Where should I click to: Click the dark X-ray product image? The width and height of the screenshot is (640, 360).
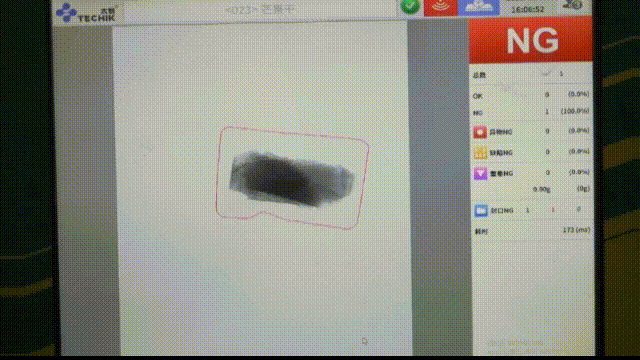click(x=291, y=179)
